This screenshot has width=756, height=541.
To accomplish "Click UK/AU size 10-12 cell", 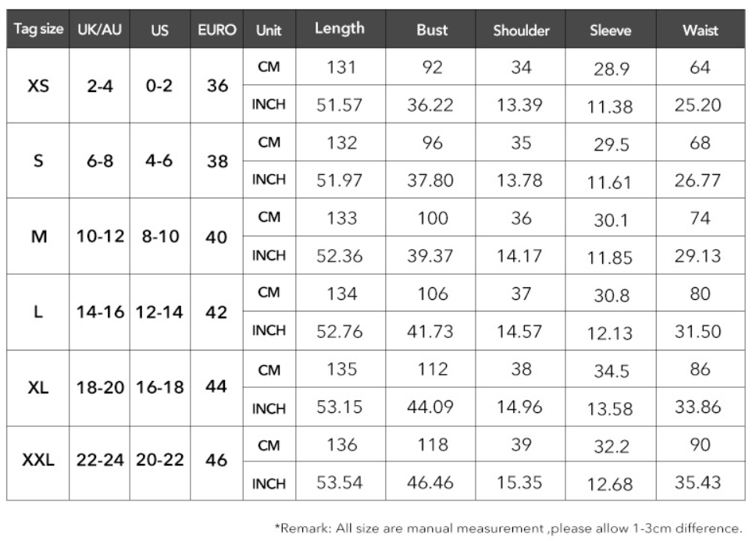I will tap(100, 237).
